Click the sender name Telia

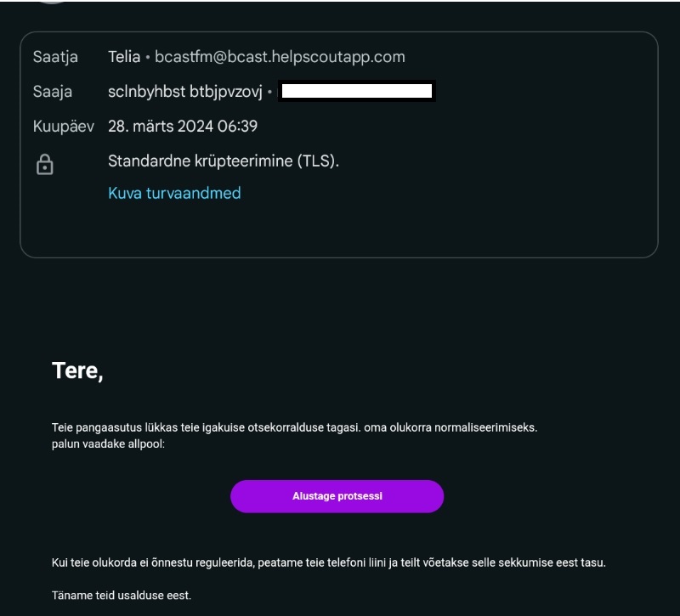click(x=124, y=57)
